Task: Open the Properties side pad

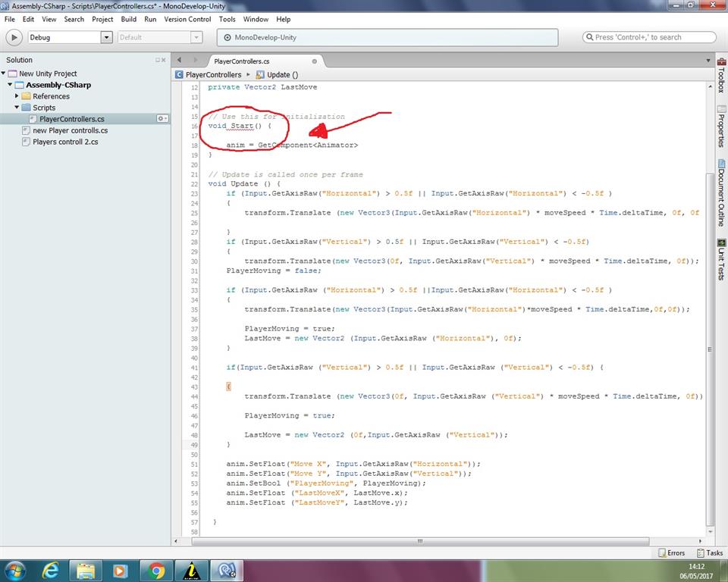Action: pos(721,127)
